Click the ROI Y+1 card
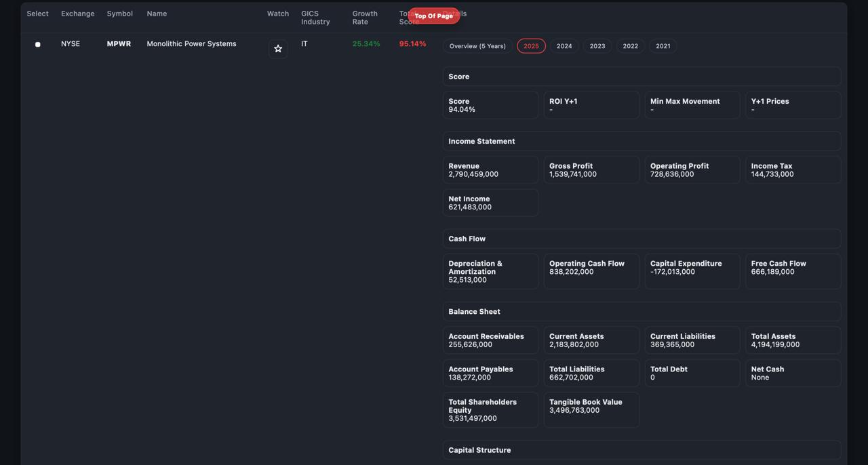This screenshot has height=465, width=868. (x=591, y=105)
